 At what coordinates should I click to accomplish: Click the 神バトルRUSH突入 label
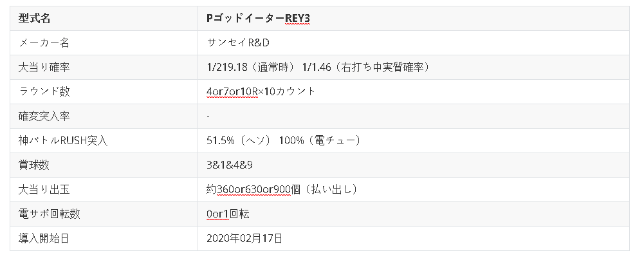pyautogui.click(x=63, y=140)
